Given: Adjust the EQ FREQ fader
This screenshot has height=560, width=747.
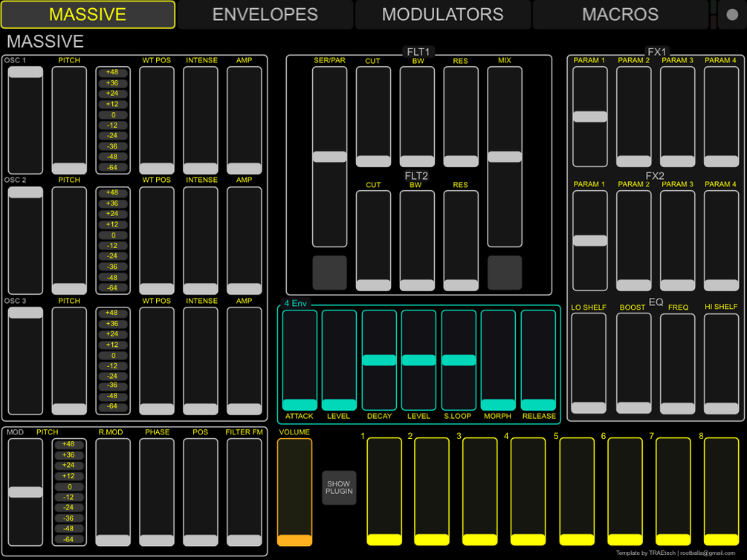Looking at the screenshot, I should (677, 363).
